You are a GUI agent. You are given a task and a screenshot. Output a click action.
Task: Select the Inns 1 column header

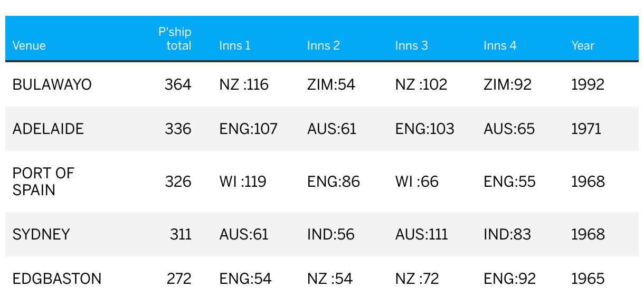point(235,45)
